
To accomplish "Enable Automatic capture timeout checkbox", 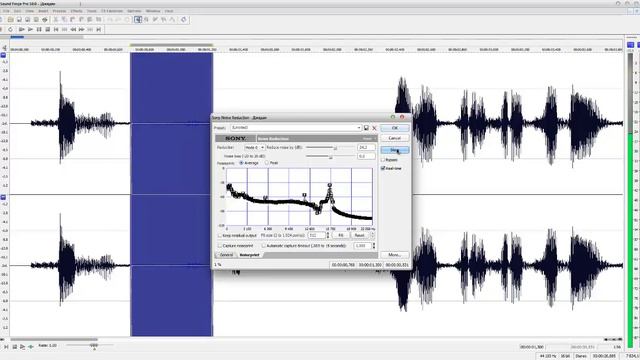I will [264, 246].
